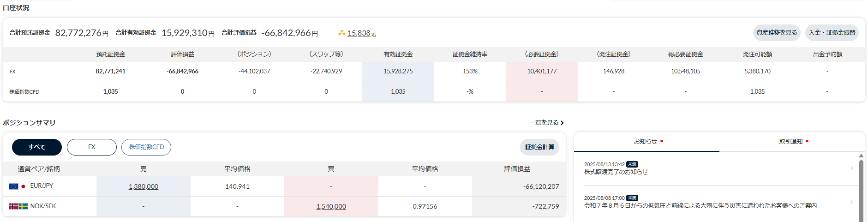This screenshot has height=222, width=868.
Task: Click the gold stars points icon
Action: pos(341,33)
